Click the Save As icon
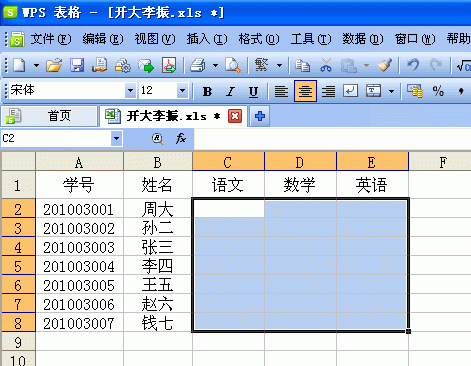The image size is (471, 366). pyautogui.click(x=100, y=65)
